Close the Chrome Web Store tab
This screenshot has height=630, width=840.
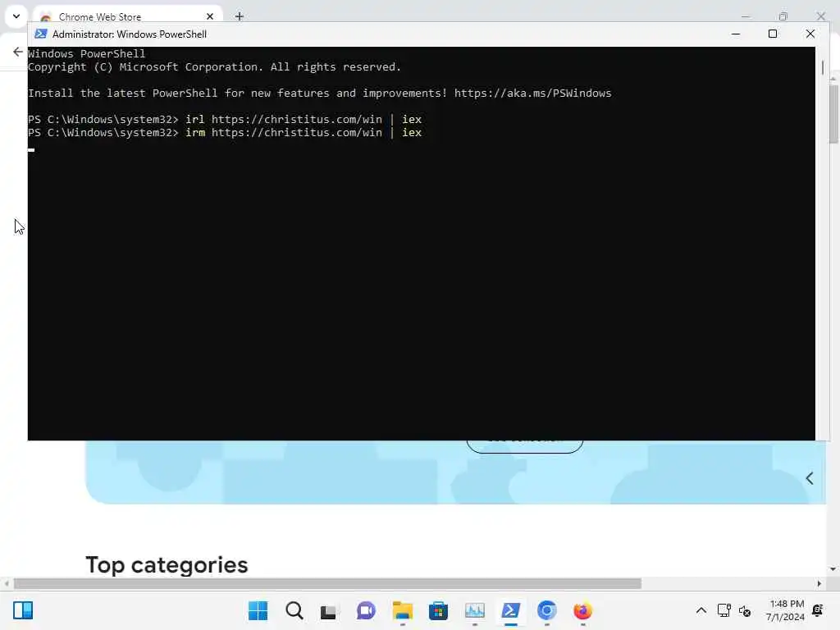(210, 16)
